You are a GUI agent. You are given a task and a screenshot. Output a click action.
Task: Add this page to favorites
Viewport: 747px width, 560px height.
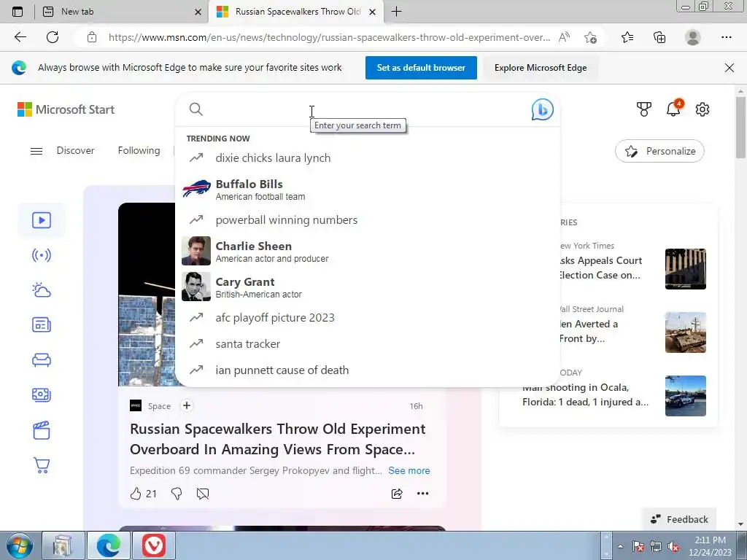(x=590, y=37)
